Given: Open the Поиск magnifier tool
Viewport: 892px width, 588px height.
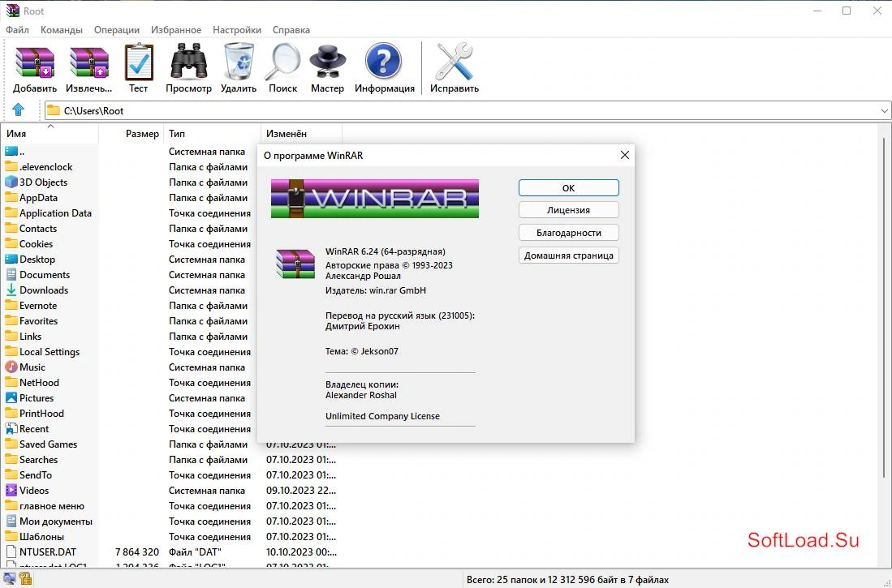Looking at the screenshot, I should 282,62.
